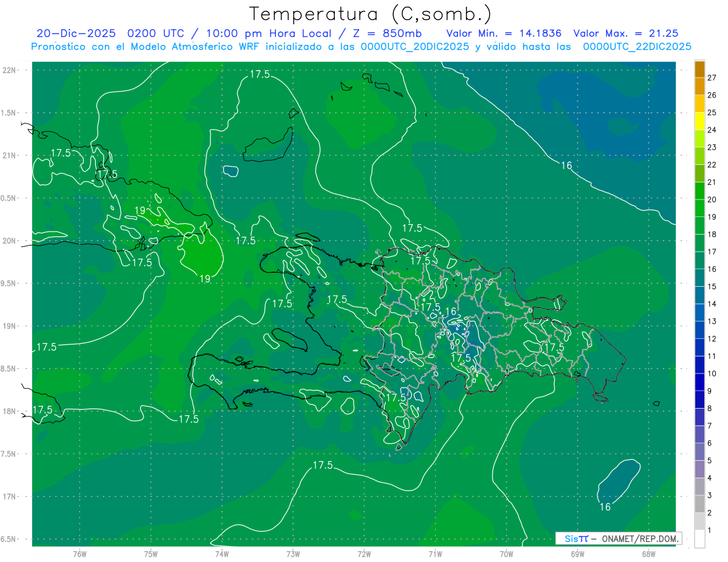728x562 pixels.
Task: Click the 76W longitude axis label
Action: pos(79,554)
